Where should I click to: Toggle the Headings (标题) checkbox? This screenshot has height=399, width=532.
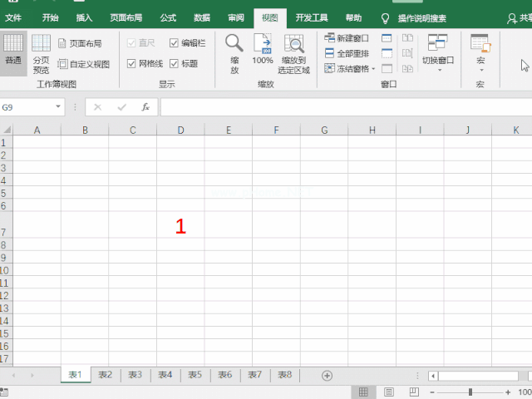[174, 63]
